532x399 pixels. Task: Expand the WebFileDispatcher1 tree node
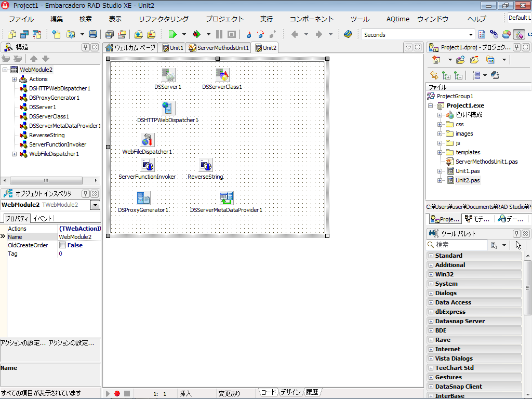click(x=14, y=154)
